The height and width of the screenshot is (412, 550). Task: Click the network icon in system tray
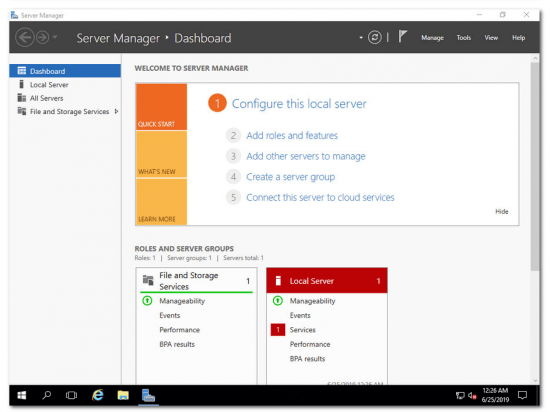pos(460,396)
